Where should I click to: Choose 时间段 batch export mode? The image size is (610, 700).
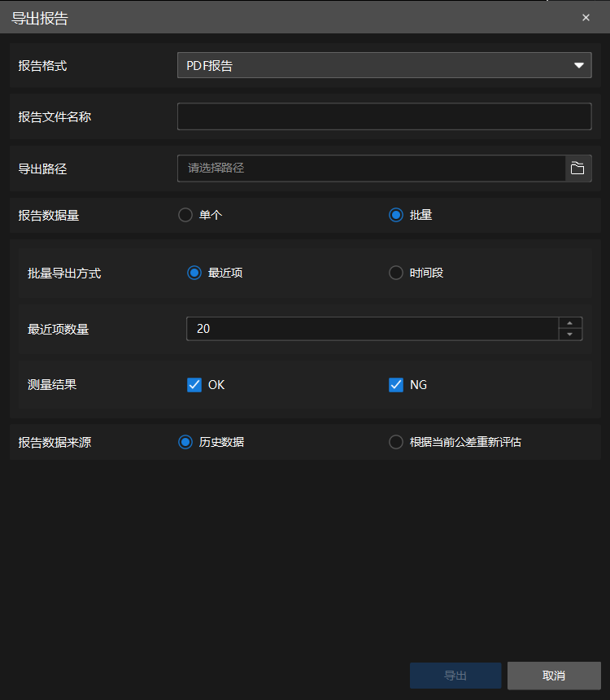(x=396, y=273)
